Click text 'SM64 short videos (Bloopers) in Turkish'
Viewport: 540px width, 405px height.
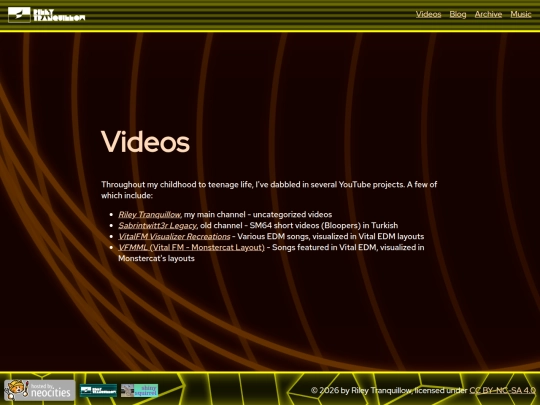click(x=324, y=226)
